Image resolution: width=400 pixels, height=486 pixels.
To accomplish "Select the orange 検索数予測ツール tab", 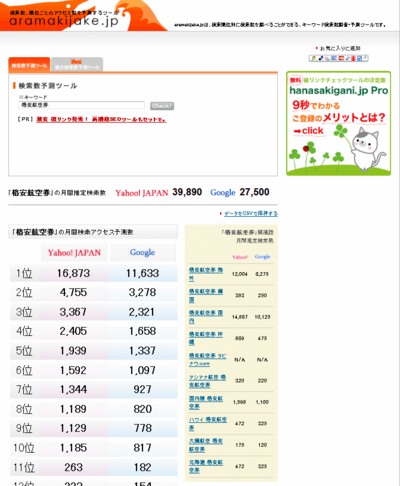I will (x=29, y=65).
